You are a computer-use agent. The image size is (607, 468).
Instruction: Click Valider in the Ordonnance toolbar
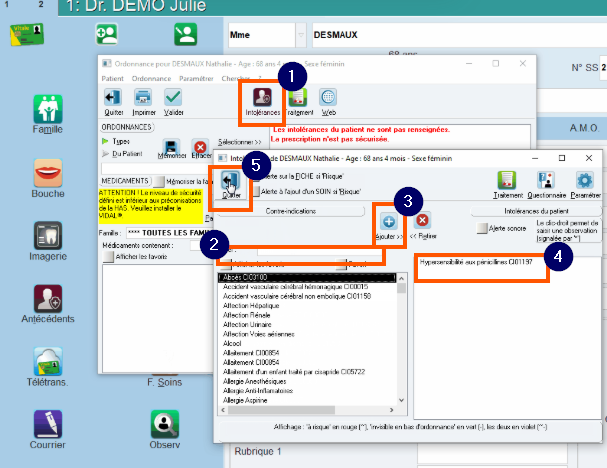pyautogui.click(x=173, y=102)
